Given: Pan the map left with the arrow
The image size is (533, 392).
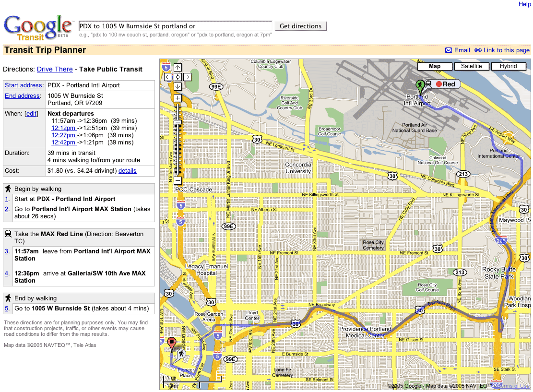Looking at the screenshot, I should coord(168,77).
